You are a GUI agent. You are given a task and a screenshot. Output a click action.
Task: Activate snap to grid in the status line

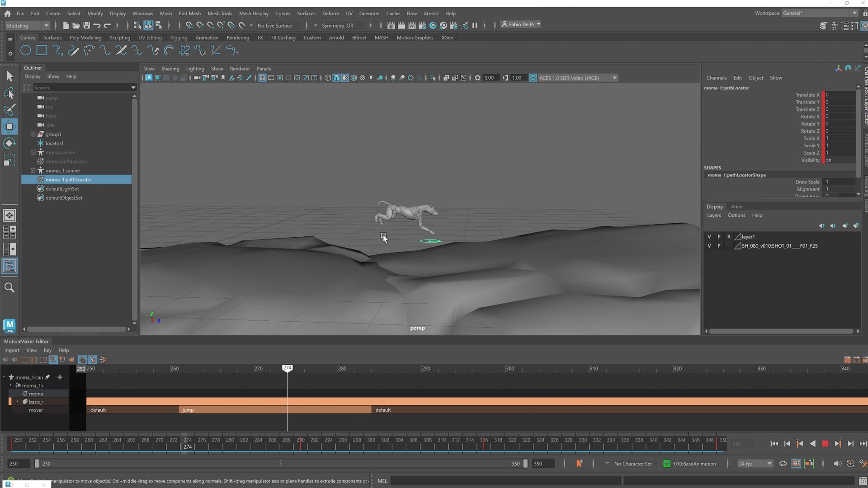[189, 25]
